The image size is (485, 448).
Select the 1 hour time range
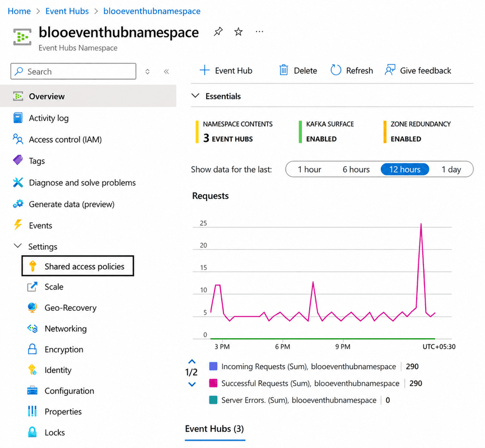309,169
